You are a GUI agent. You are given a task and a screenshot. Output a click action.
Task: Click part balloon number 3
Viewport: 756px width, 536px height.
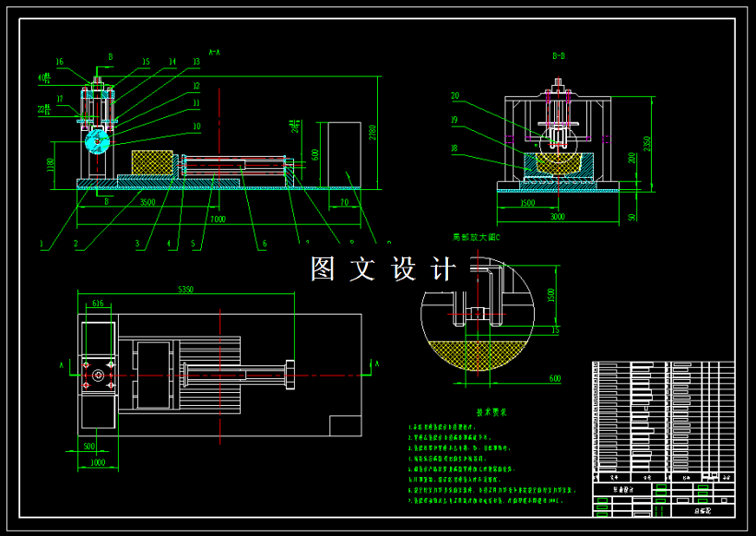(137, 244)
